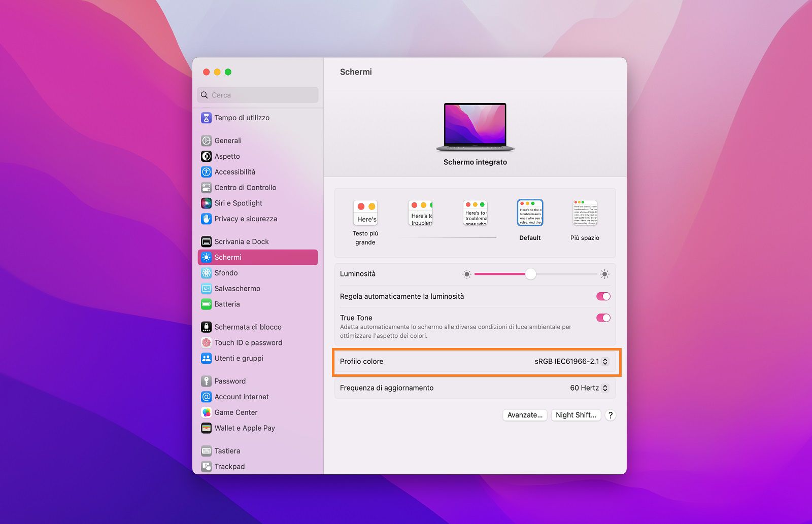Click the Tastiera keyboard icon
The image size is (812, 524).
206,451
